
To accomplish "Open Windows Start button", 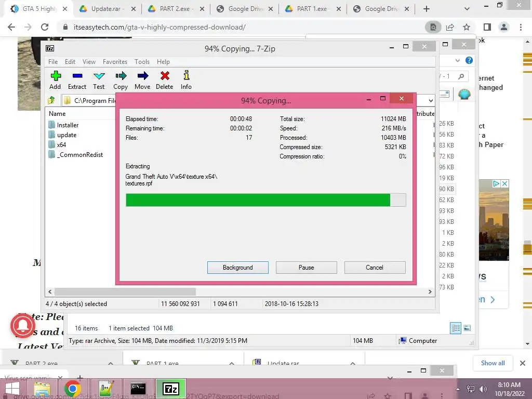I will coord(11,389).
